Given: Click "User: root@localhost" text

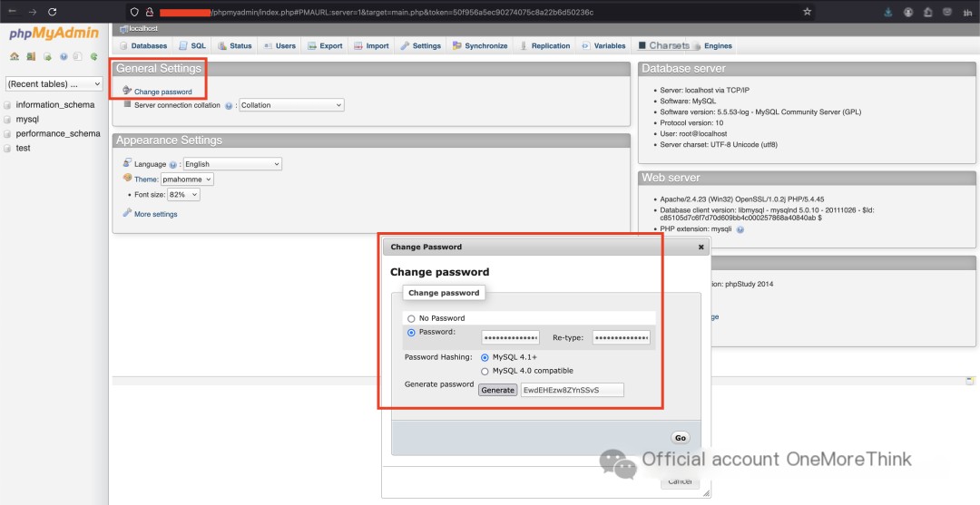Looking at the screenshot, I should [x=693, y=133].
